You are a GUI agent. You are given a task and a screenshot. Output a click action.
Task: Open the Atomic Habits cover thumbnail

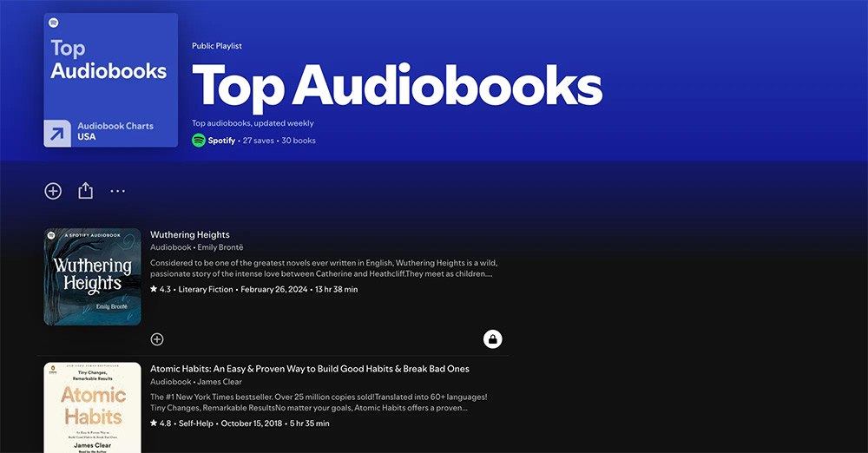pyautogui.click(x=93, y=408)
